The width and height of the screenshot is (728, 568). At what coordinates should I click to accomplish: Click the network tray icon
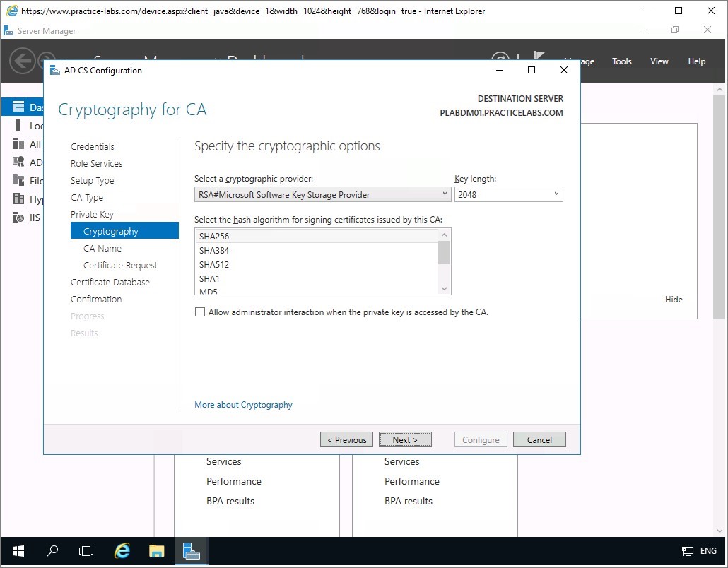(687, 551)
